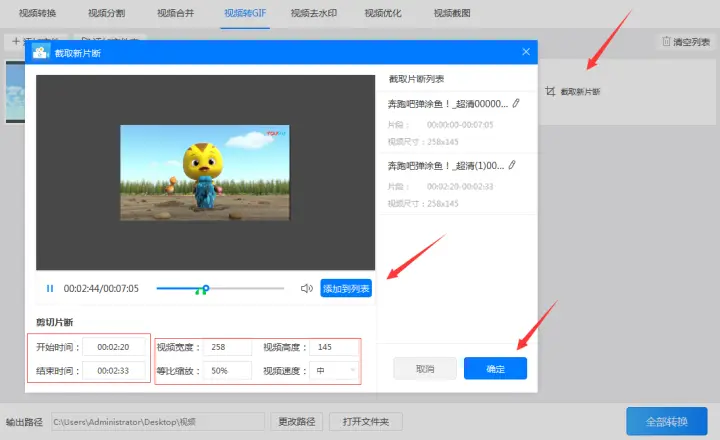Viewport: 720px width, 440px height.
Task: Select the 视频转GIF tab
Action: coord(245,13)
